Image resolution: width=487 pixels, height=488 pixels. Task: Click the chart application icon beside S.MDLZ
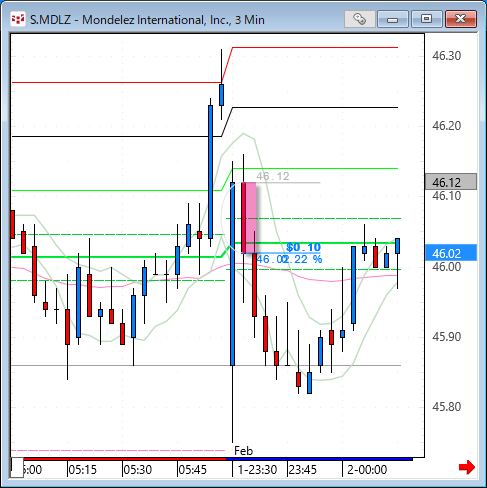(18, 19)
